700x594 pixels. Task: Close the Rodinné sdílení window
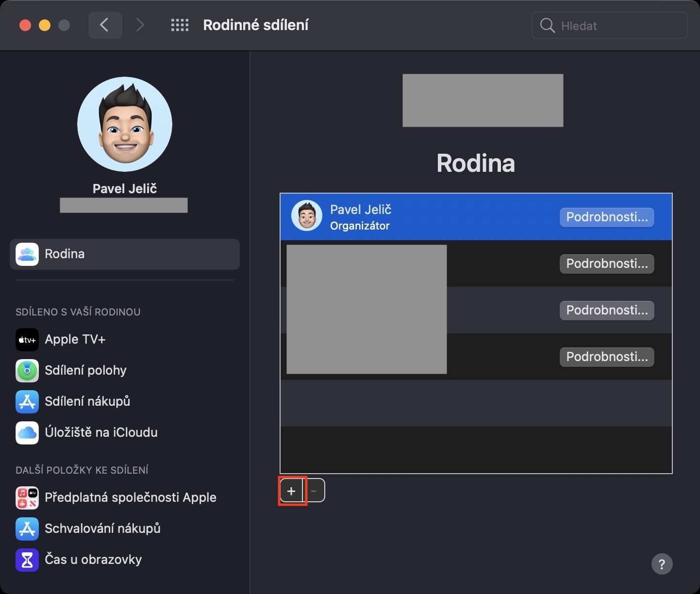point(25,25)
